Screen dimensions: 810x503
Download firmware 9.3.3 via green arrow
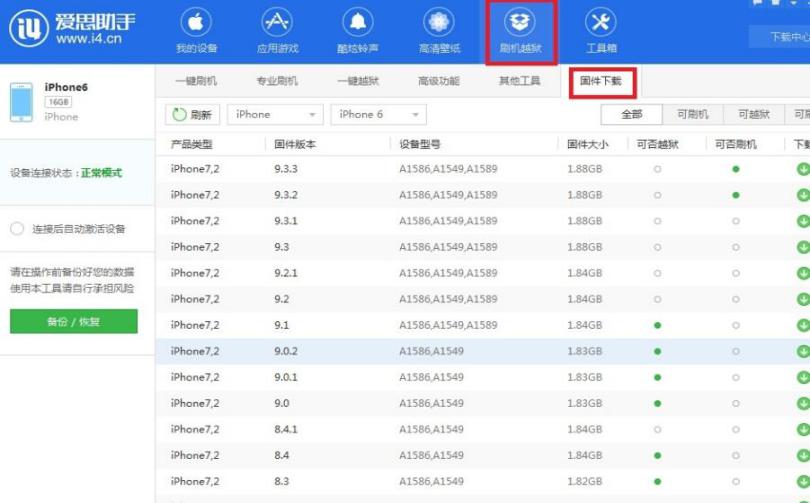coord(803,169)
